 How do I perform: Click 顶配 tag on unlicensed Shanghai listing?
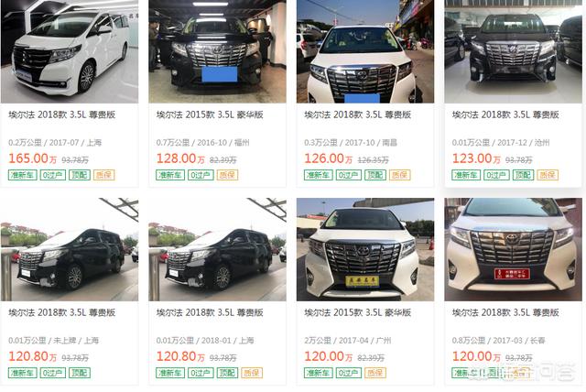click(80, 373)
